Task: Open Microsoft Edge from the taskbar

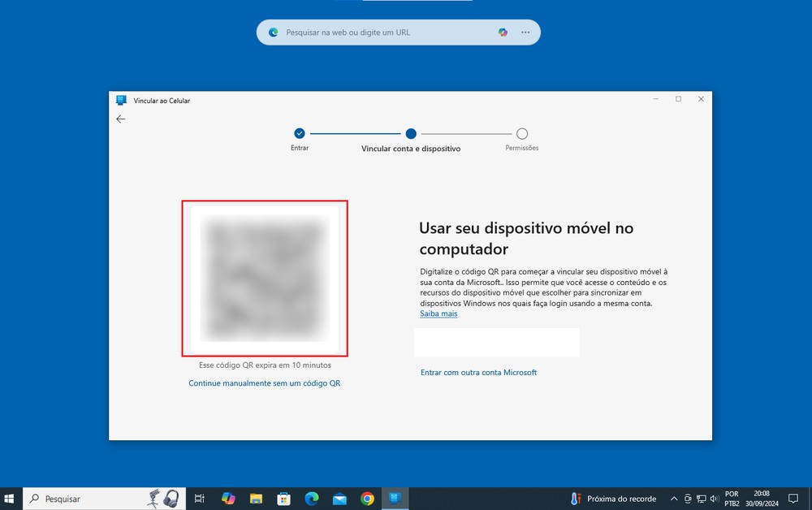Action: point(312,498)
